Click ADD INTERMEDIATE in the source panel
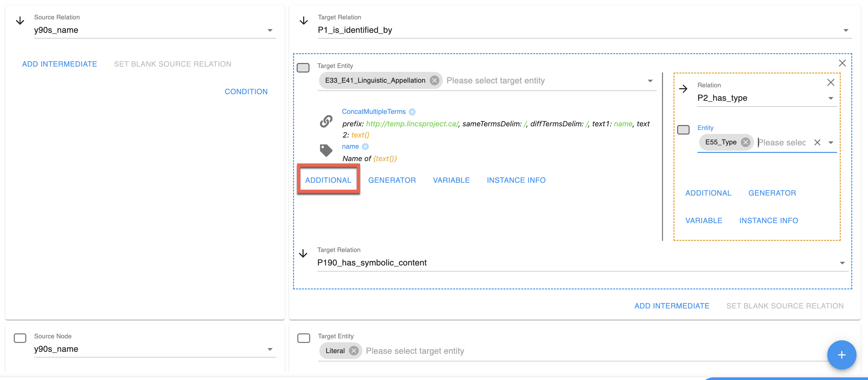 point(59,64)
